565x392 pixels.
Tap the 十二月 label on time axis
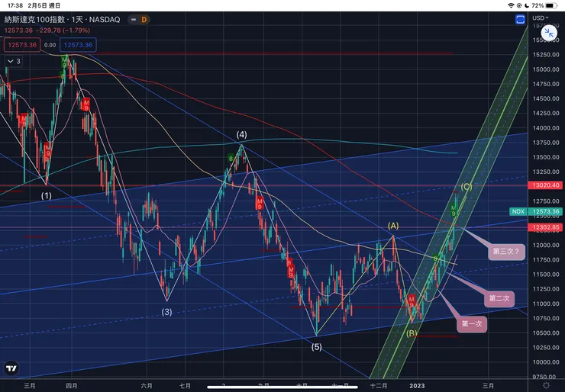pos(379,386)
